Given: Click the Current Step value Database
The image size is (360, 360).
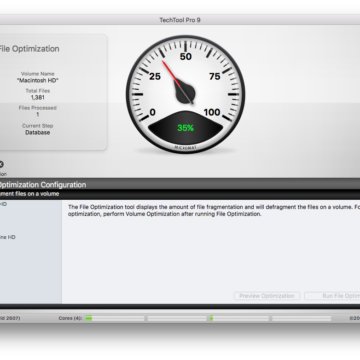Looking at the screenshot, I should [38, 132].
